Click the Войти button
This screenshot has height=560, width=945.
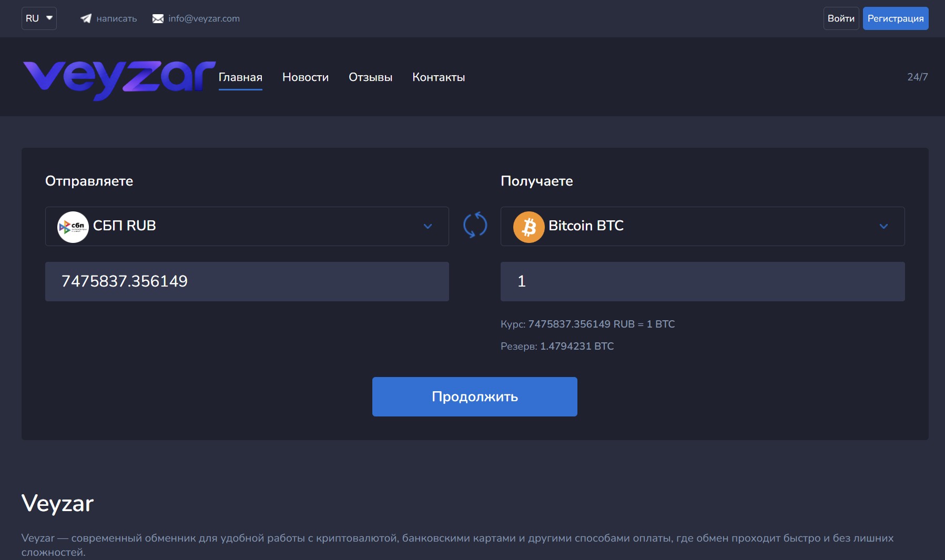pos(841,18)
